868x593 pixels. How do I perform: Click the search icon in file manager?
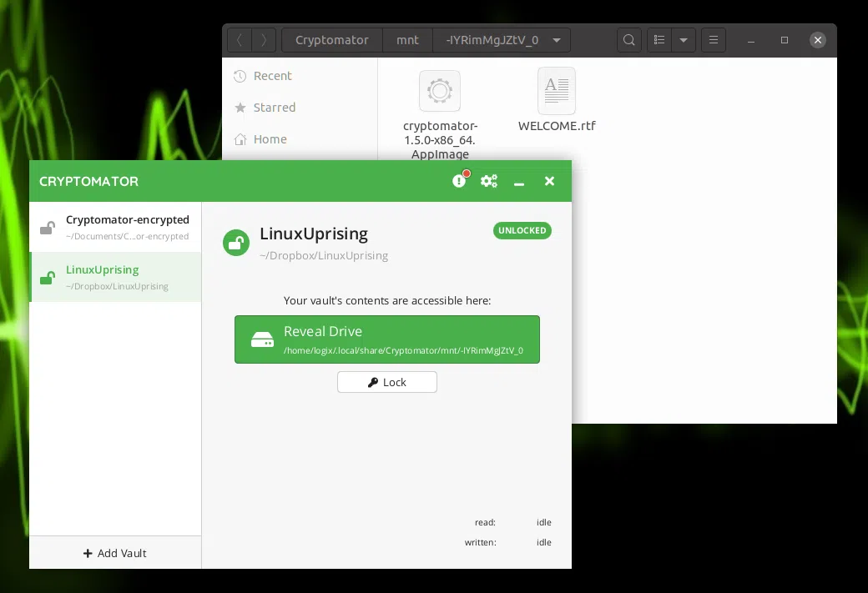(x=628, y=40)
